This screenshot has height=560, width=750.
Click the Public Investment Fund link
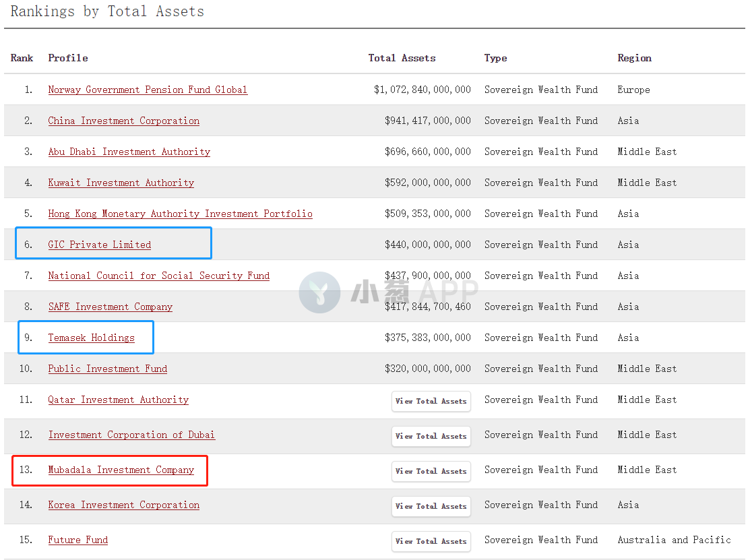point(108,369)
